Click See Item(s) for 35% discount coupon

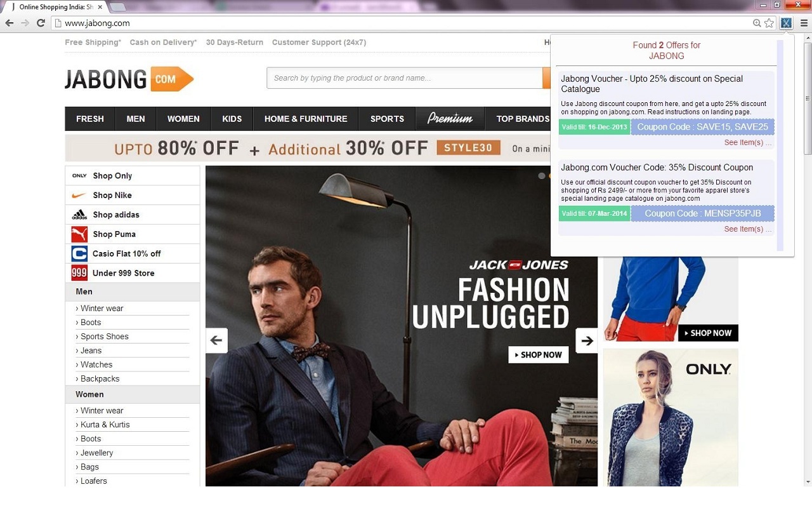coord(748,229)
